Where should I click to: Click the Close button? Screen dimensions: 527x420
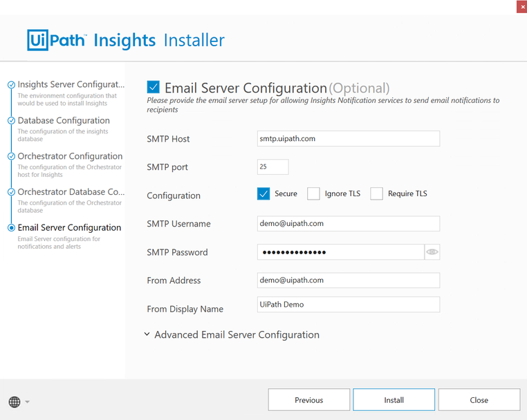tap(479, 400)
